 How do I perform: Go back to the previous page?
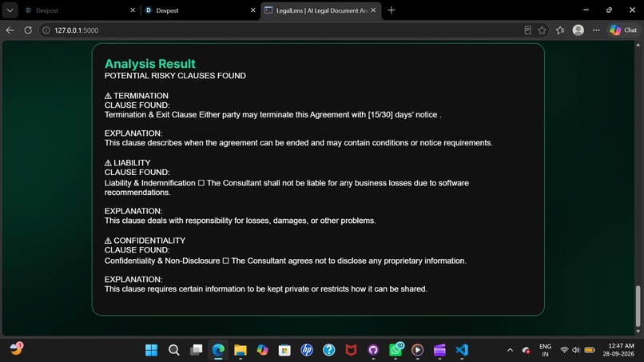click(x=10, y=30)
